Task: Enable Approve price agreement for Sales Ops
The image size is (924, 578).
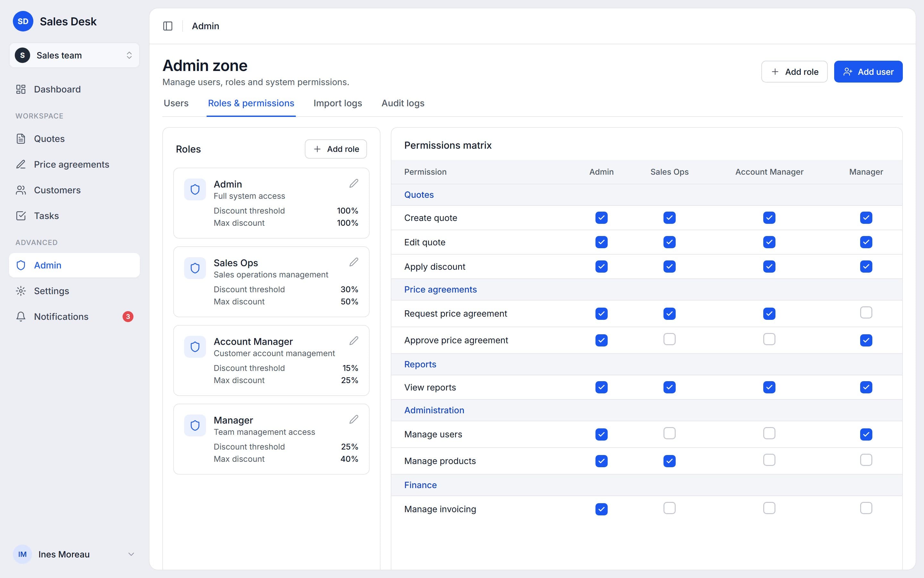Action: (x=669, y=339)
